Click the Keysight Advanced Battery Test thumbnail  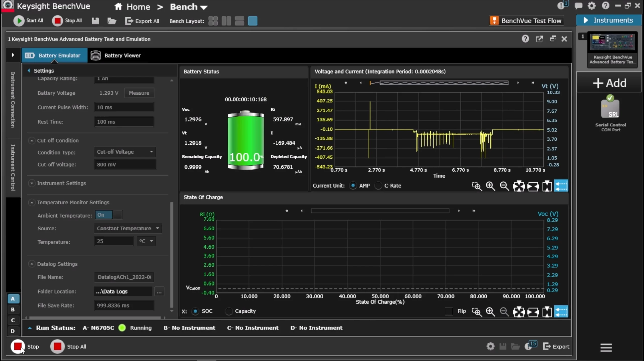coord(612,49)
